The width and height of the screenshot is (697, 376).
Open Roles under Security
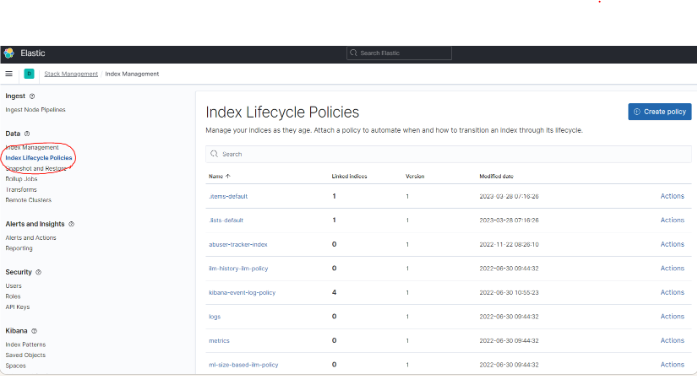(13, 296)
